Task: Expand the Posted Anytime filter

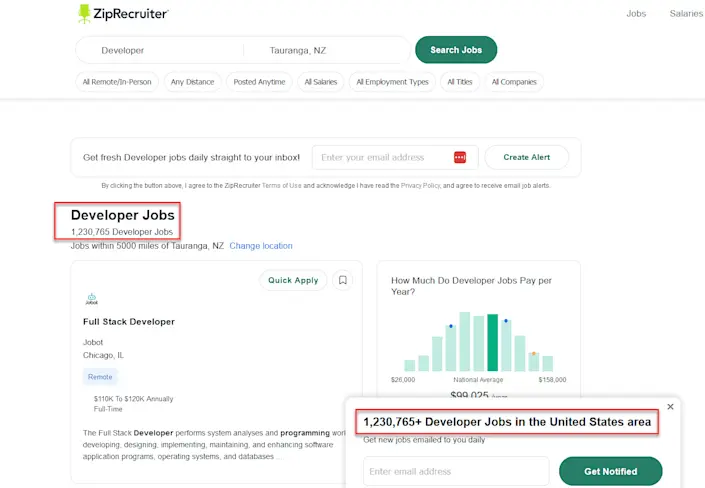Action: coord(259,82)
